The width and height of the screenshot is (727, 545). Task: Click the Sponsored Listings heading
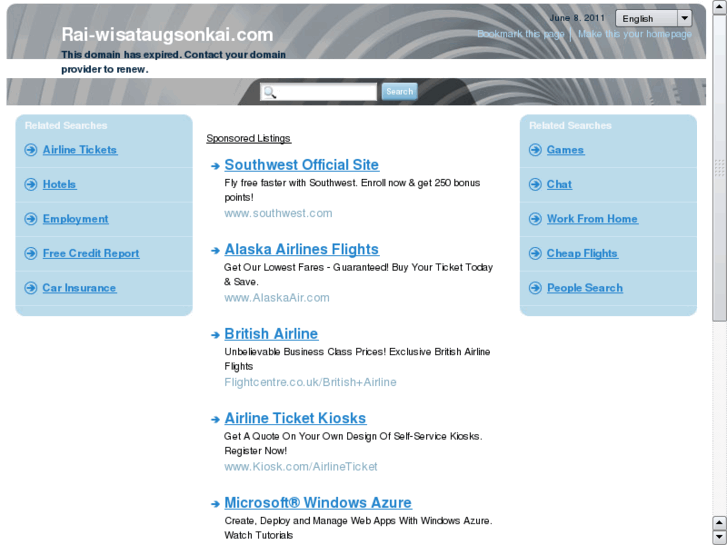pyautogui.click(x=249, y=138)
